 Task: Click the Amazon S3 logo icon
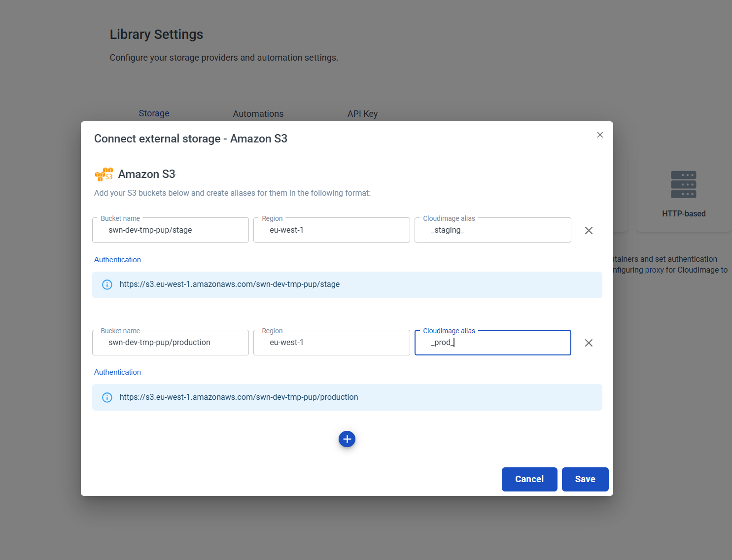104,175
